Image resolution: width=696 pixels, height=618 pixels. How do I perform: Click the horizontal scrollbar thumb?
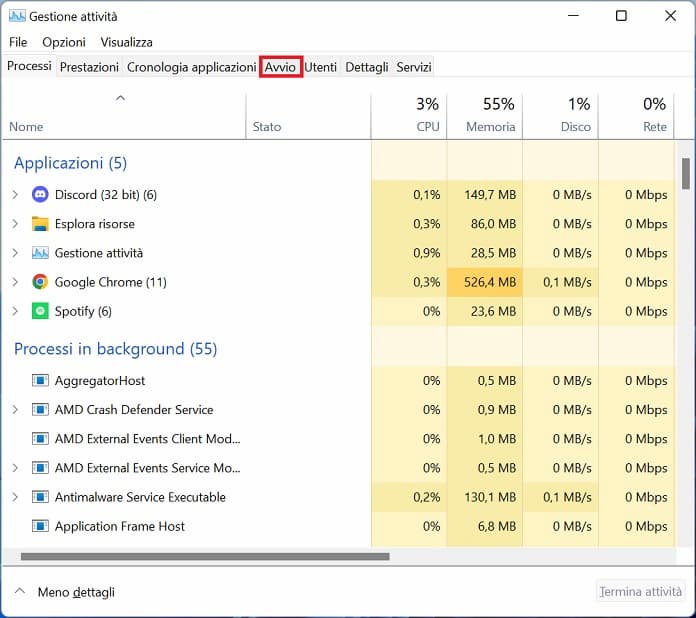click(x=205, y=556)
